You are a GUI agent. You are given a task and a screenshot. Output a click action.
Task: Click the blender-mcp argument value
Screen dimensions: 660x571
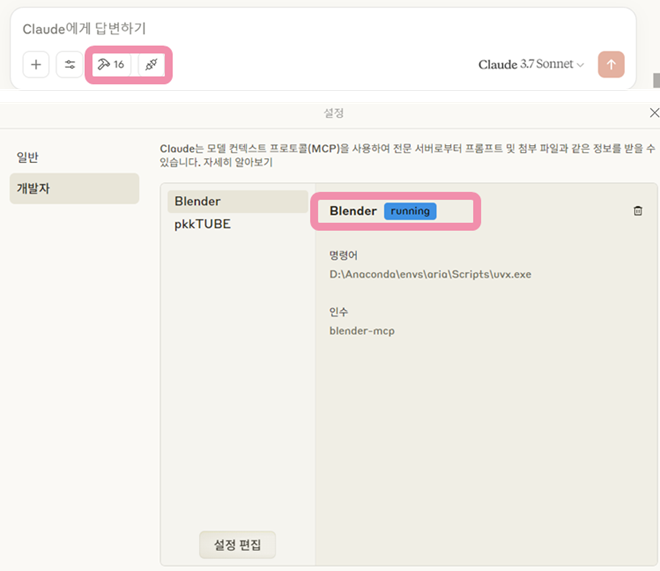coord(362,331)
